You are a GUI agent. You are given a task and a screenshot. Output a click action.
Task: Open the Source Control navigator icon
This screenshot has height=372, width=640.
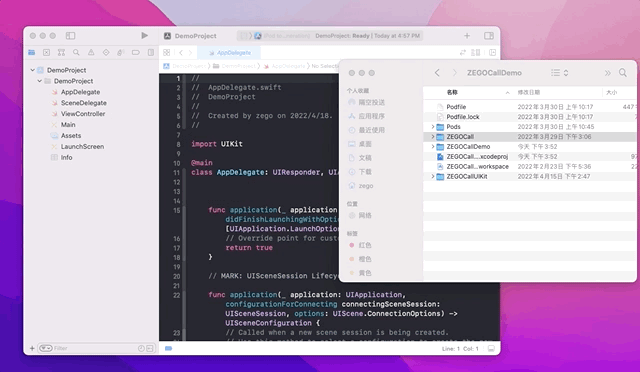[46, 52]
